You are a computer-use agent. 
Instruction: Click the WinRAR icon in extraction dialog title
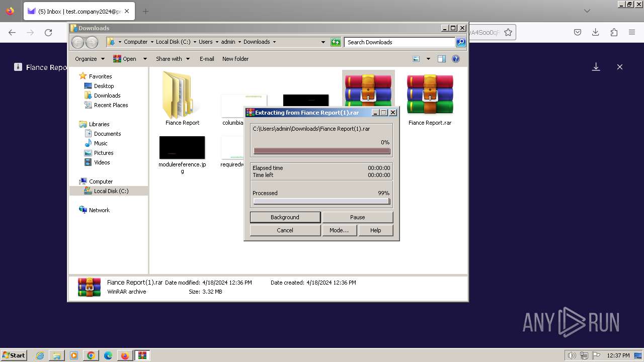[250, 113]
